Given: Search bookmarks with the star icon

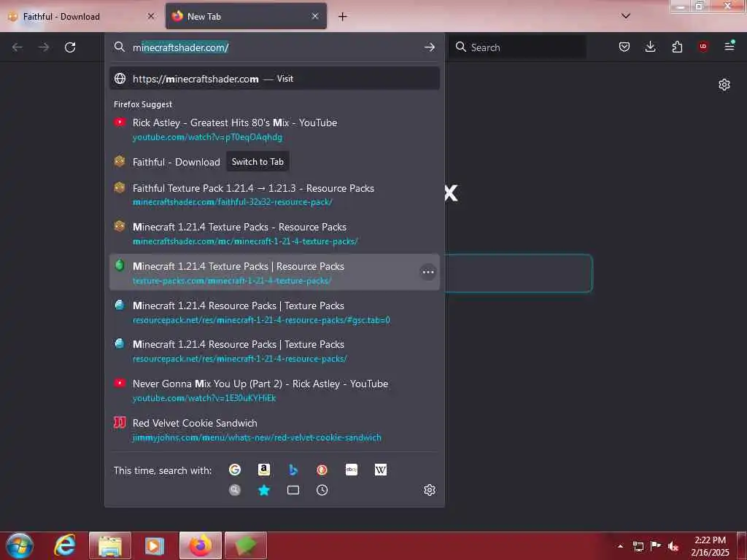Looking at the screenshot, I should (x=264, y=490).
